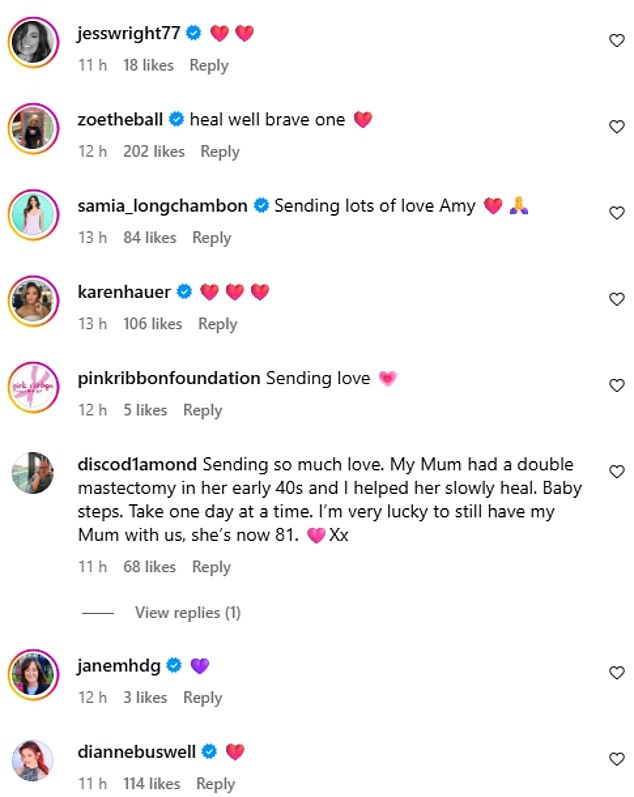The image size is (634, 797).
Task: Reply to discod1amond's comment
Action: (211, 567)
